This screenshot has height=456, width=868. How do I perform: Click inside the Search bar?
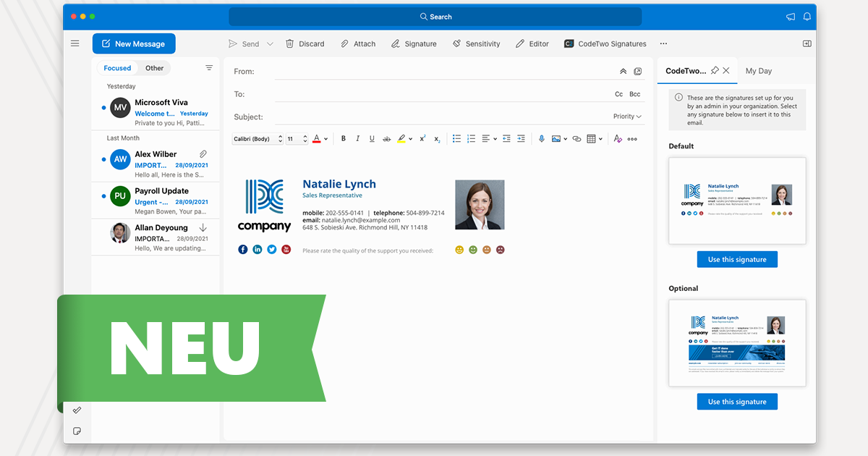[435, 17]
